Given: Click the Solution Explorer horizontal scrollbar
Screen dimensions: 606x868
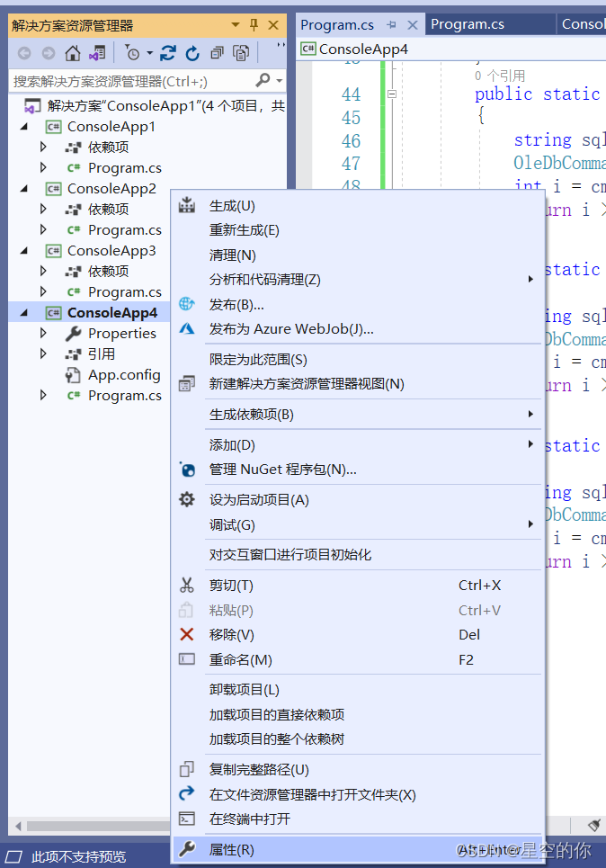Looking at the screenshot, I should tap(97, 826).
